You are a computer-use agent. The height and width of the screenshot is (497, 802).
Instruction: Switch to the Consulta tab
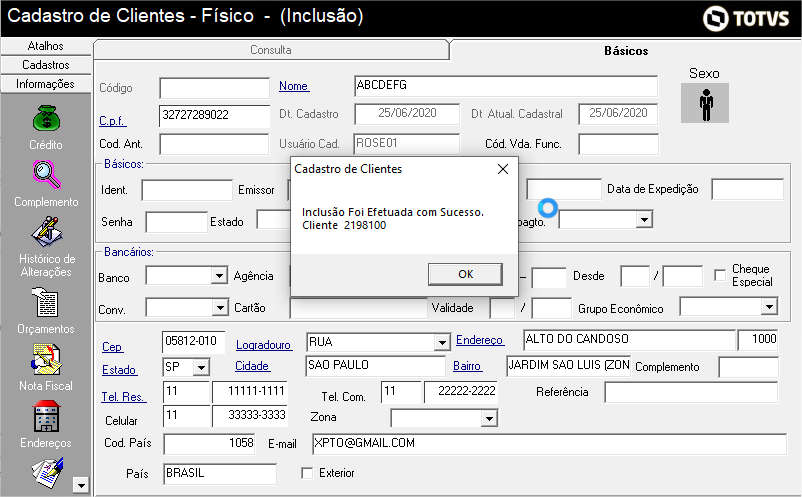[271, 50]
